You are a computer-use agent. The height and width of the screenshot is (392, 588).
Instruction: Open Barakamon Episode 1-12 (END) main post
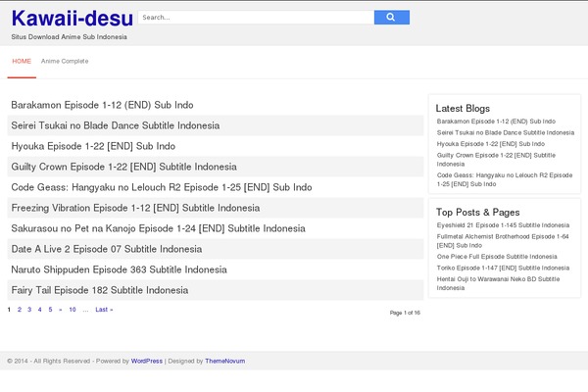pos(102,105)
